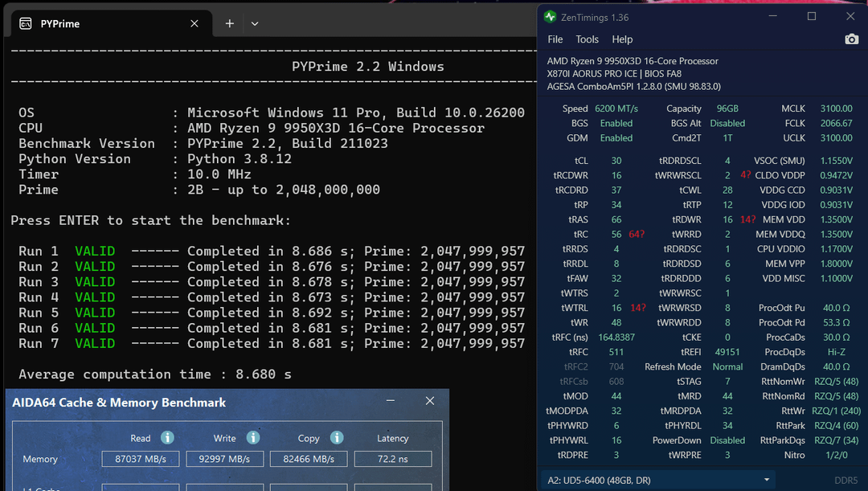This screenshot has height=491, width=868.
Task: Click the terminal icon on PYPrime tab
Action: click(26, 24)
